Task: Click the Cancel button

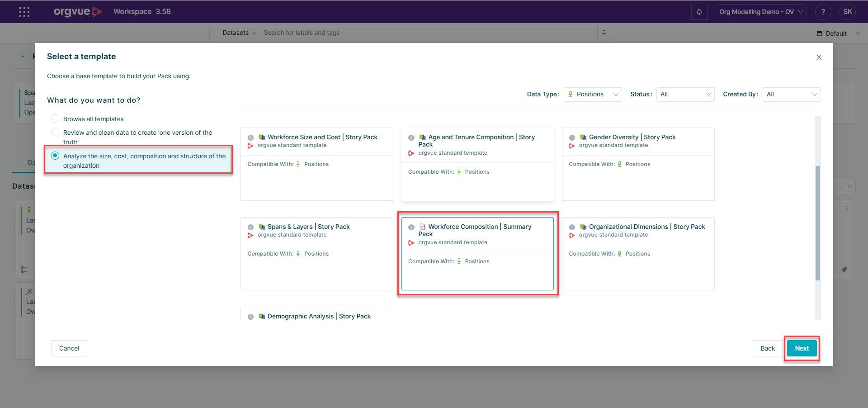Action: pos(69,348)
